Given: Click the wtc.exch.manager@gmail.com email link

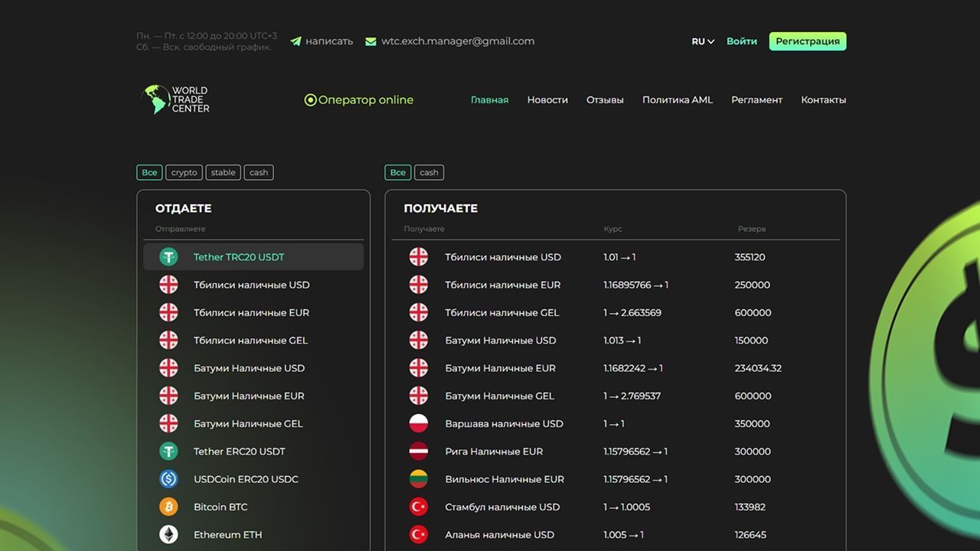Looking at the screenshot, I should click(458, 41).
